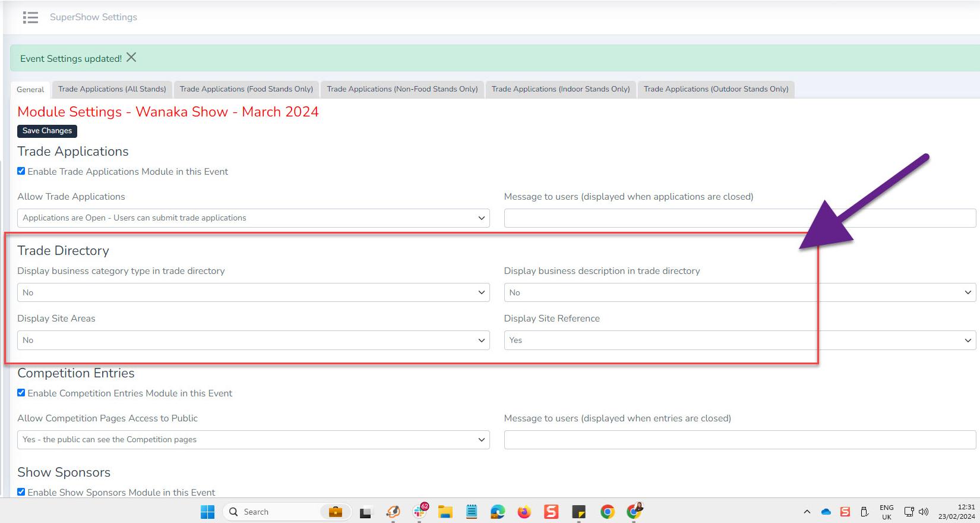Screen dimensions: 980x523
Task: Open File Explorer from the taskbar
Action: (445, 512)
